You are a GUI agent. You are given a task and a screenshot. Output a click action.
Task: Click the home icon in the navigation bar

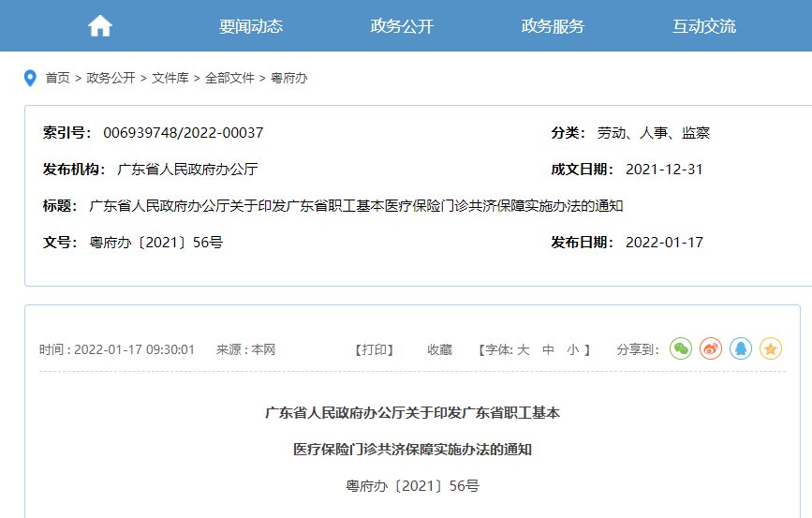coord(100,26)
